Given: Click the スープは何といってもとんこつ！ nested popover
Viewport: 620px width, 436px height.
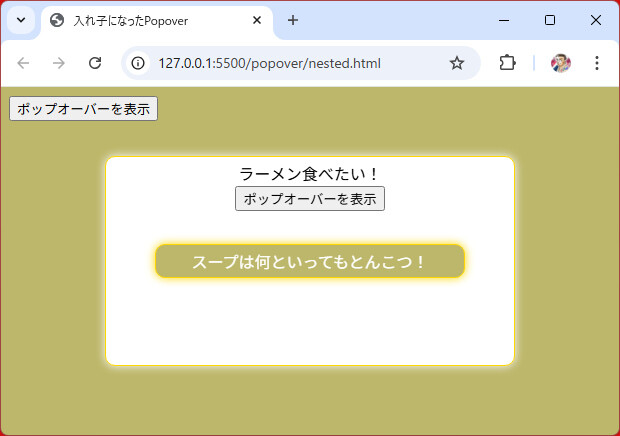Looking at the screenshot, I should (310, 262).
